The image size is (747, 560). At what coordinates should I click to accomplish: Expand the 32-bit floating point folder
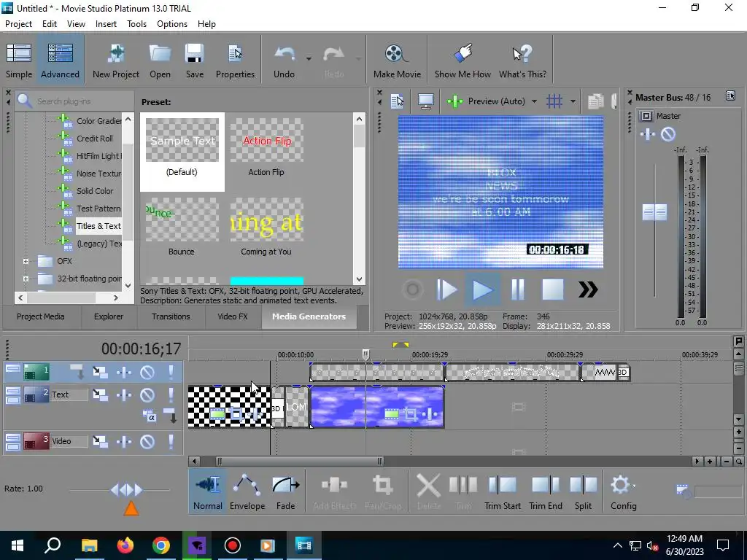pyautogui.click(x=26, y=279)
